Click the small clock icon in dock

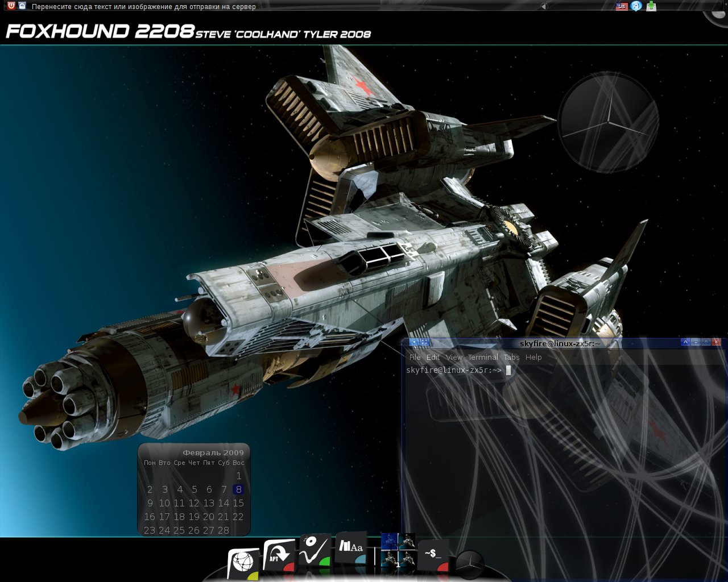[x=470, y=564]
